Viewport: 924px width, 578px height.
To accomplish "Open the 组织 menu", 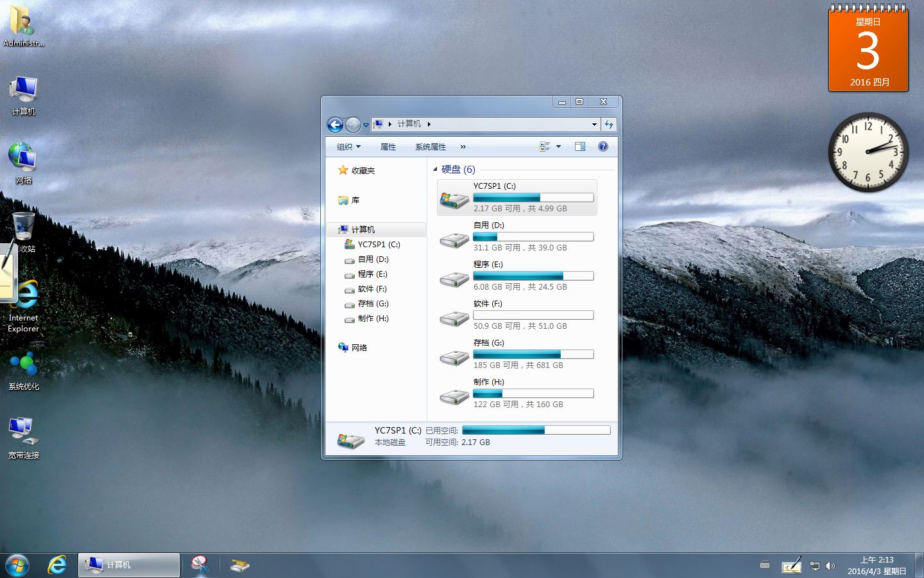I will click(348, 147).
